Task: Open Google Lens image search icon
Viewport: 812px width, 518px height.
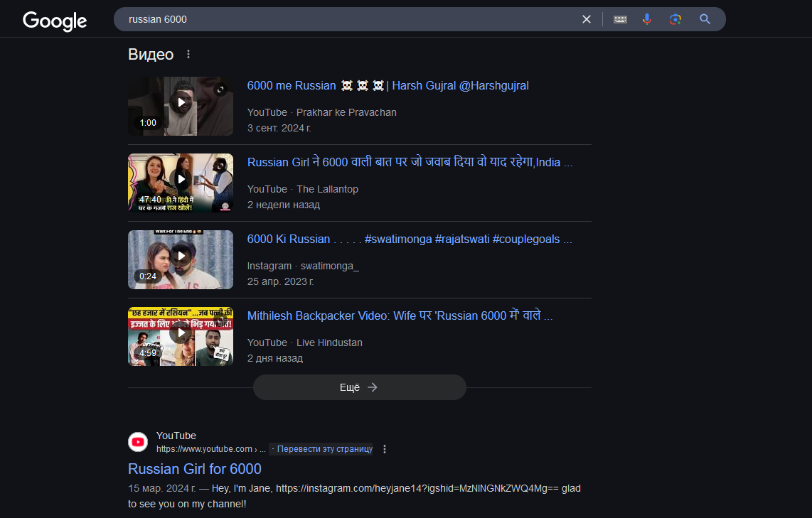Action: click(675, 19)
